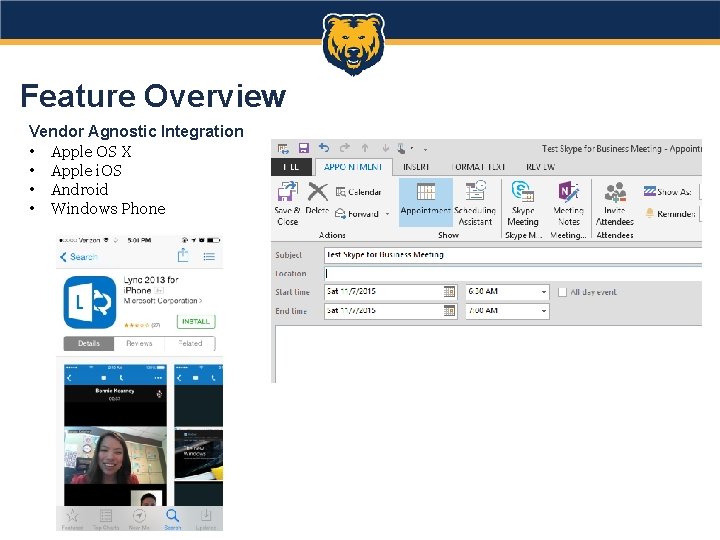Viewport: 720px width, 540px height.
Task: Select the Reviews tab in the App Store
Action: click(x=139, y=343)
